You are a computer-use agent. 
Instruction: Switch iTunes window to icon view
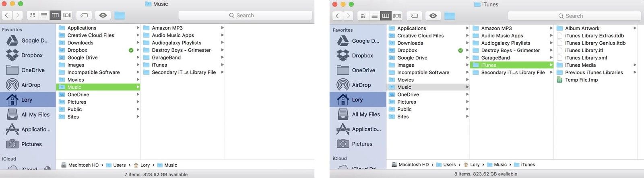tap(363, 16)
